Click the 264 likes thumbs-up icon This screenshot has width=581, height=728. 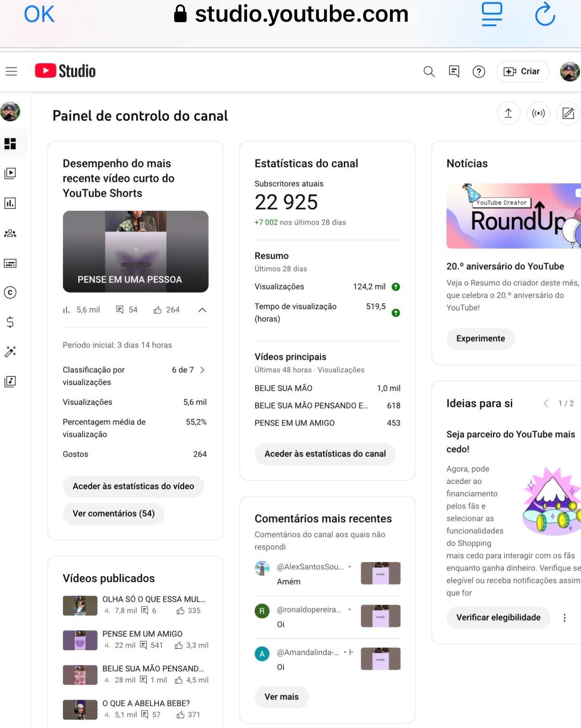(157, 310)
